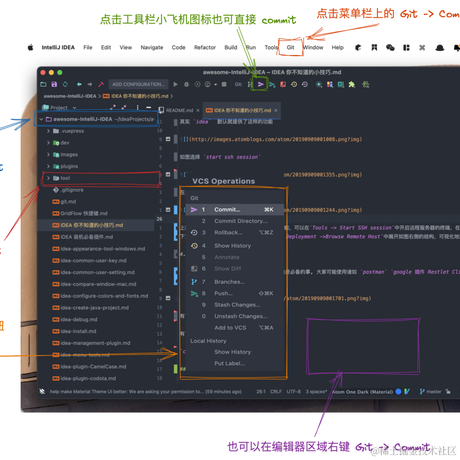The image size is (460, 460).
Task: Expand the plugins folder
Action: [x=48, y=166]
